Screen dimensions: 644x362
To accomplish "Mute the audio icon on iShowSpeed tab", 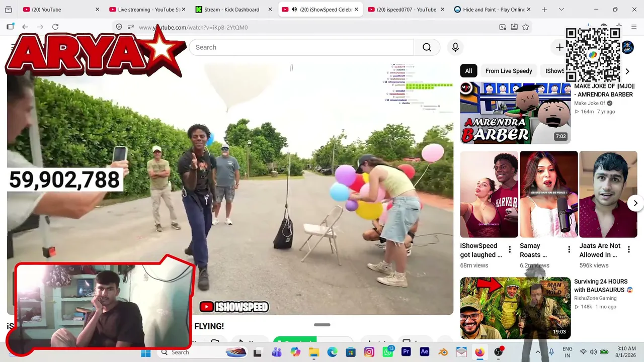I will (x=294, y=10).
